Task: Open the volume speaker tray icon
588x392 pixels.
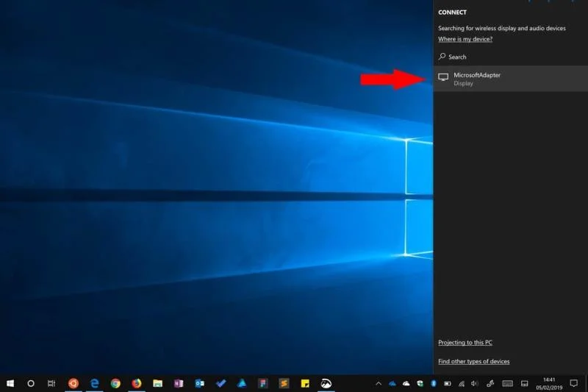Action: [475, 383]
